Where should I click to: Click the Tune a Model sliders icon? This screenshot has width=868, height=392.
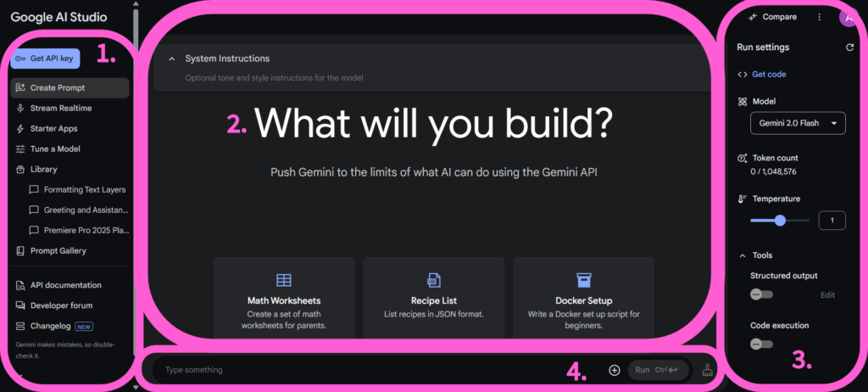20,148
